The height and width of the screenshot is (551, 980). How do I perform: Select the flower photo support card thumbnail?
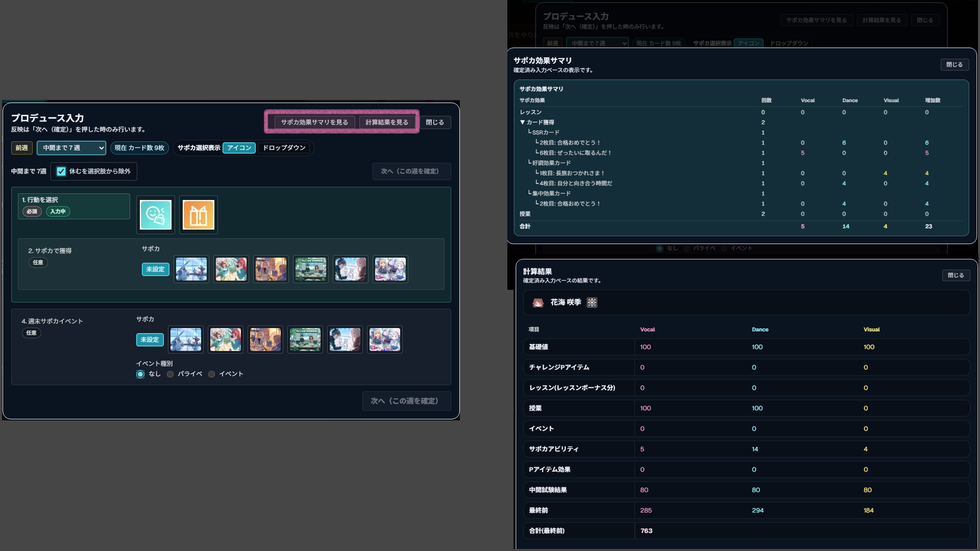click(x=231, y=269)
